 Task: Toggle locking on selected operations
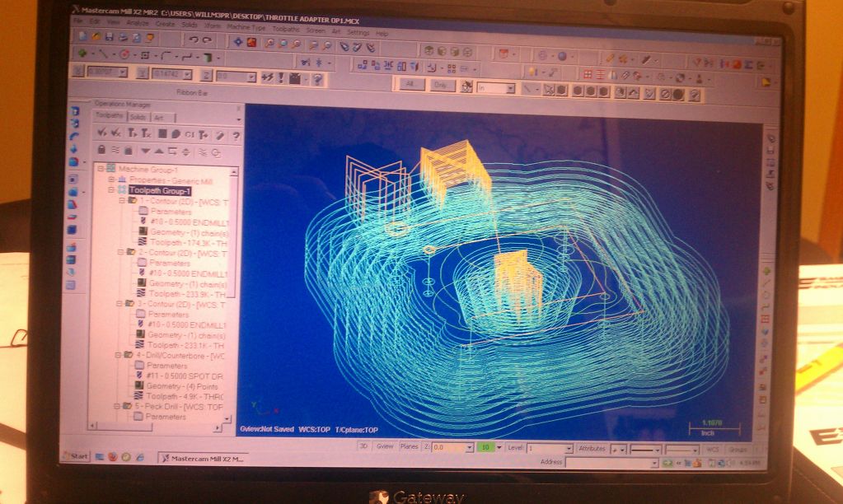pos(101,149)
